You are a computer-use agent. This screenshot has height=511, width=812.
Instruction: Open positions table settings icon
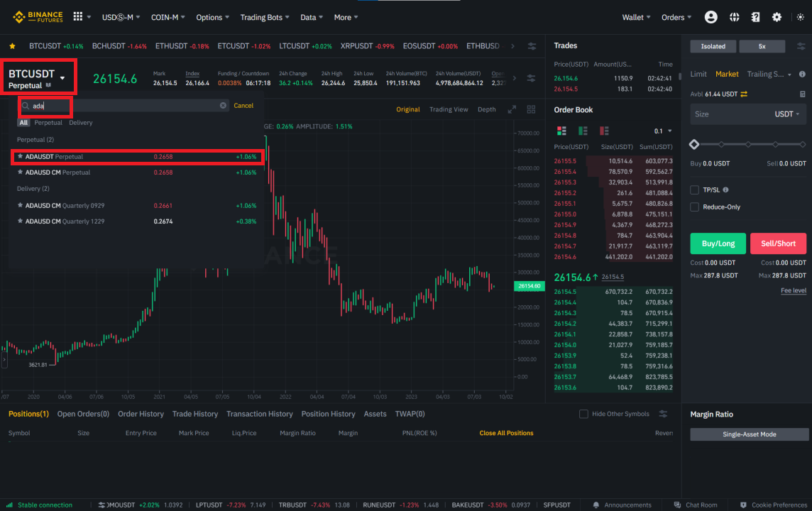(663, 414)
